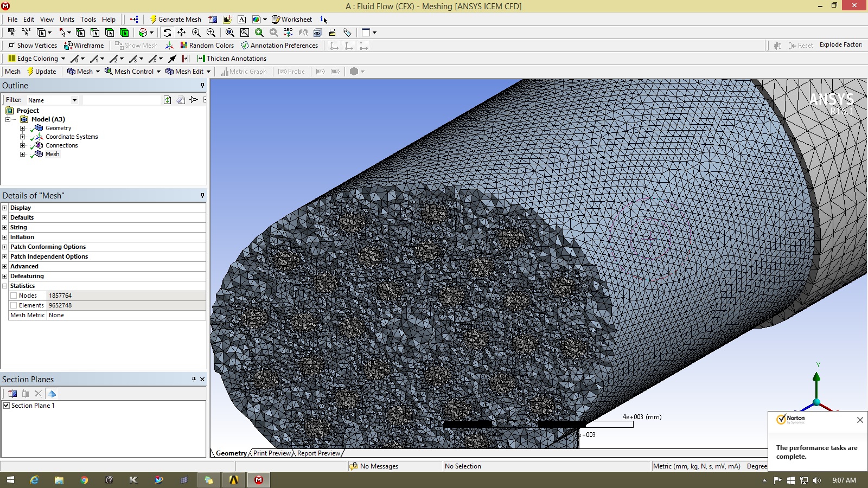Click the Mesh Metric value field
Viewport: 868px width, 488px height.
click(x=126, y=315)
